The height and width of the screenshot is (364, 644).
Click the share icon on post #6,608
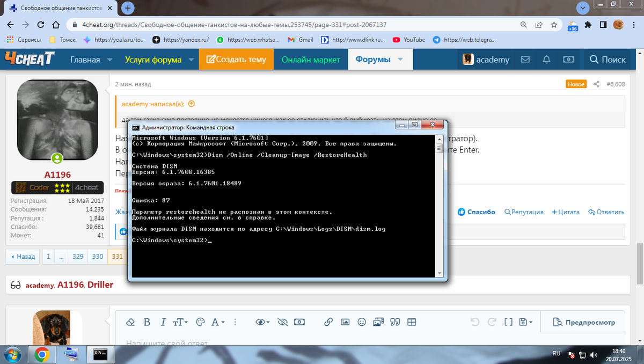click(x=596, y=84)
